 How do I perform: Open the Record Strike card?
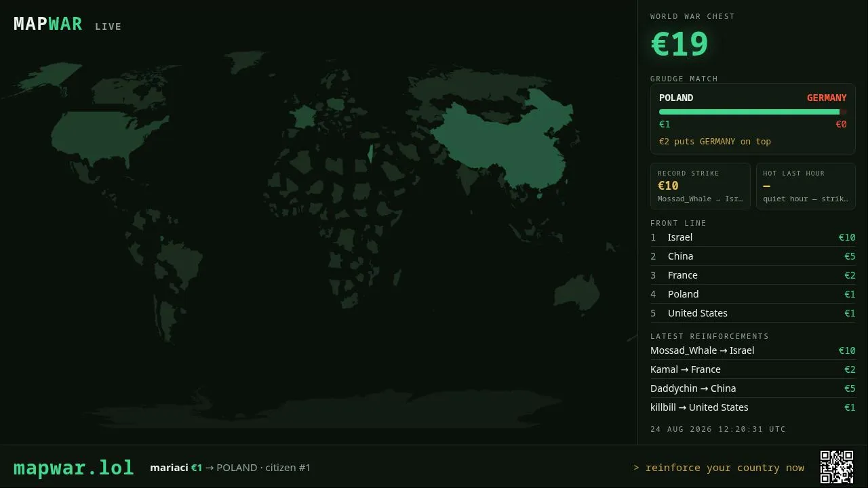click(701, 186)
